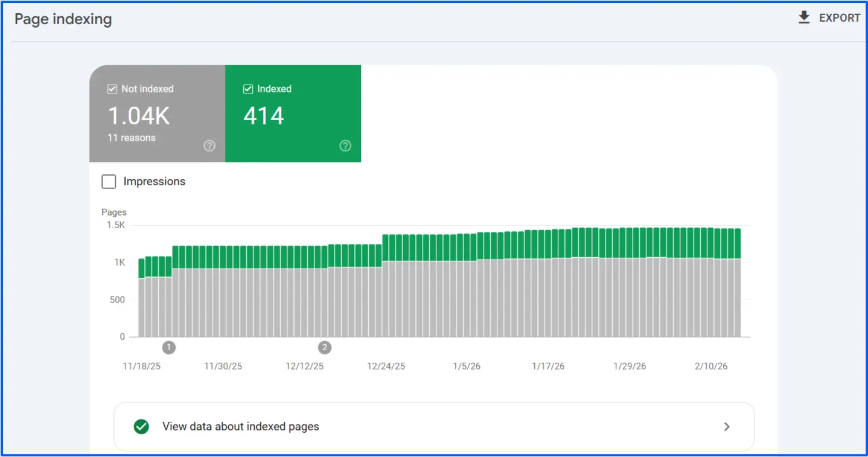The width and height of the screenshot is (868, 457).
Task: Click the EXPORT button
Action: (x=839, y=18)
